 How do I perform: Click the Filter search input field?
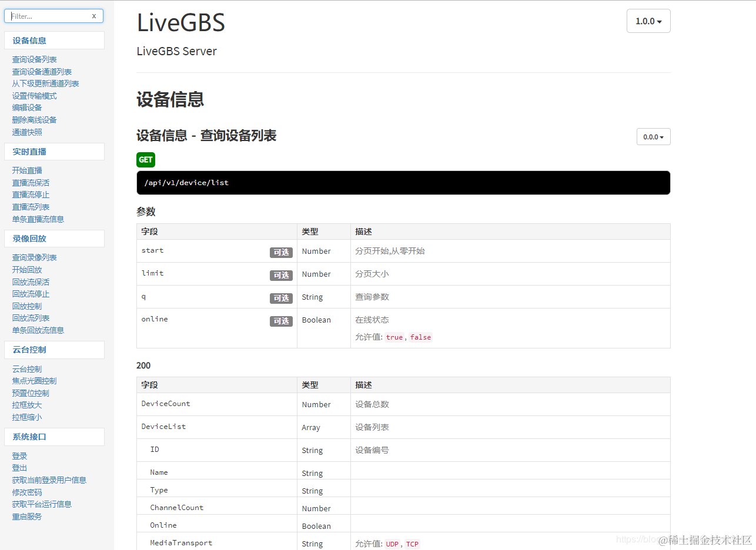(53, 16)
